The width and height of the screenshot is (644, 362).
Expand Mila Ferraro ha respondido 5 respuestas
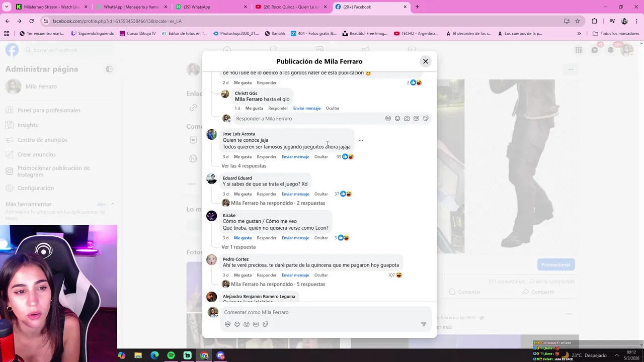pyautogui.click(x=278, y=284)
